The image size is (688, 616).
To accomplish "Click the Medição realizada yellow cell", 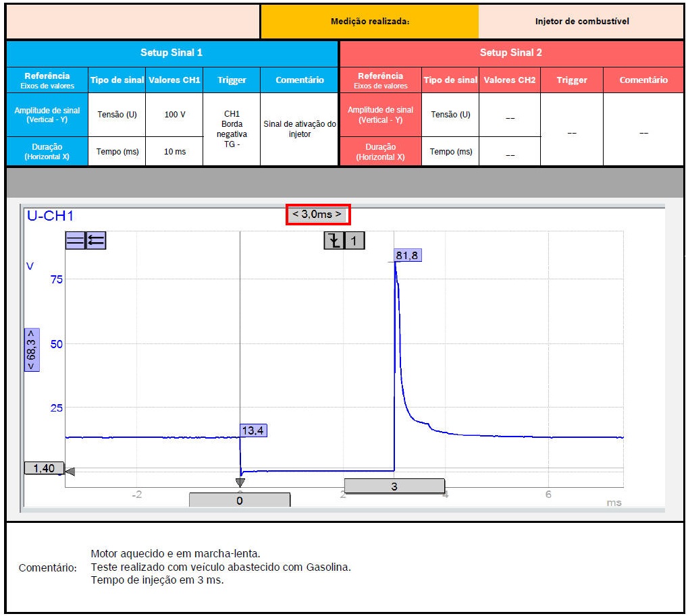I will click(369, 22).
